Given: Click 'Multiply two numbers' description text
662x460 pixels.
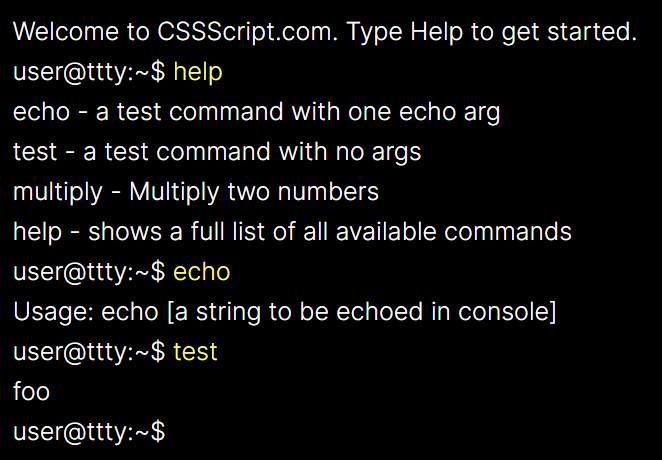Looking at the screenshot, I should point(254,192).
